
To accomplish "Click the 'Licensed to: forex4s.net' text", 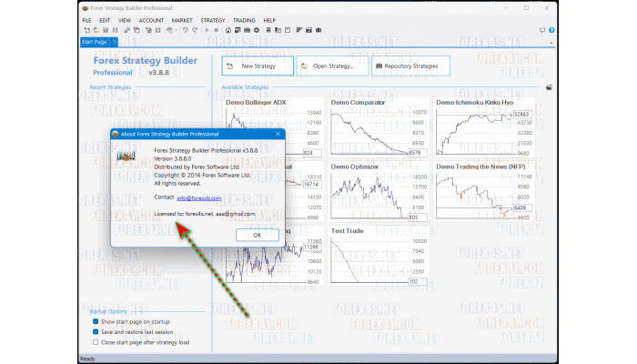I will point(205,214).
